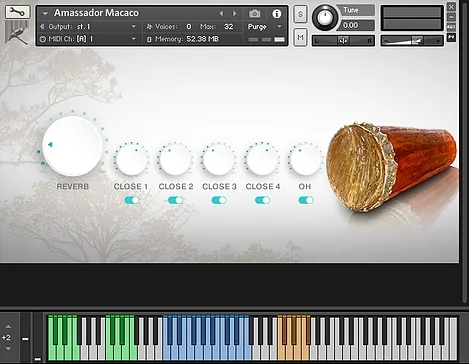Screen dimensions: 469x364
Task: Go to next instrument with right arrow
Action: [x=234, y=13]
